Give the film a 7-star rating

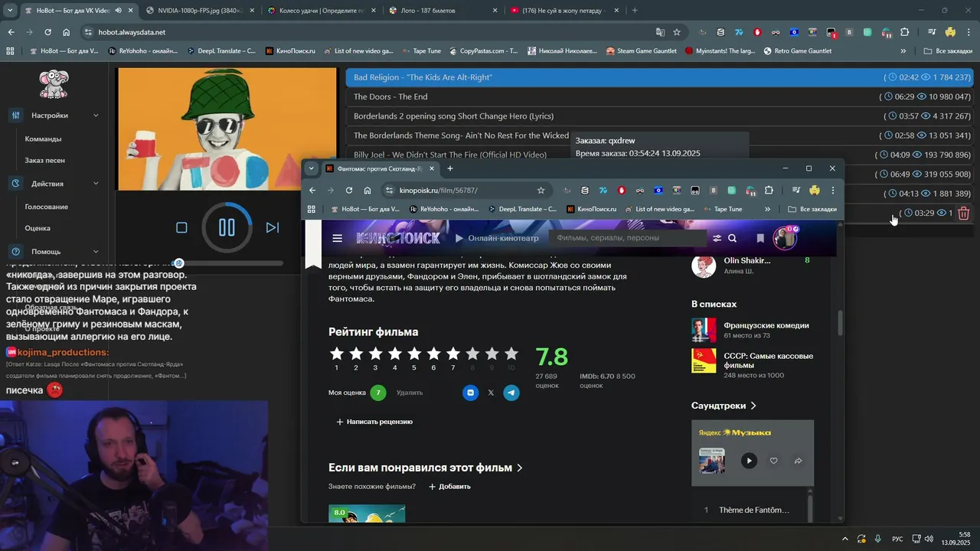coord(452,354)
